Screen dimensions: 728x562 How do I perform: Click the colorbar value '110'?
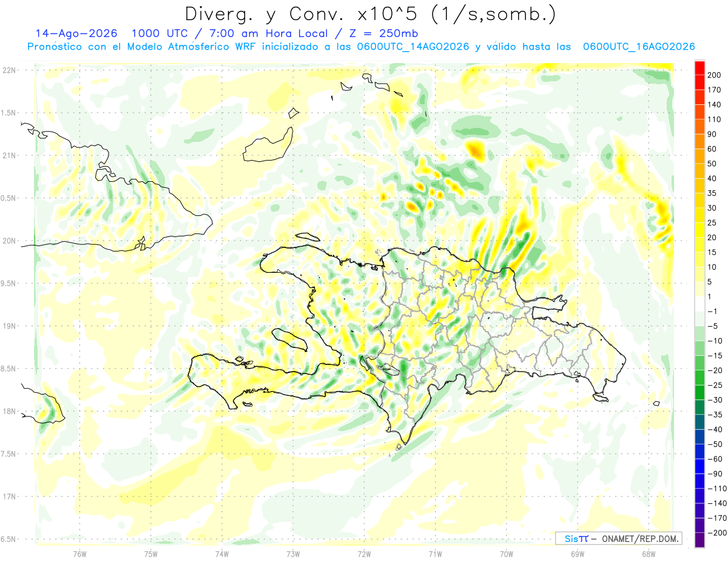pos(714,119)
